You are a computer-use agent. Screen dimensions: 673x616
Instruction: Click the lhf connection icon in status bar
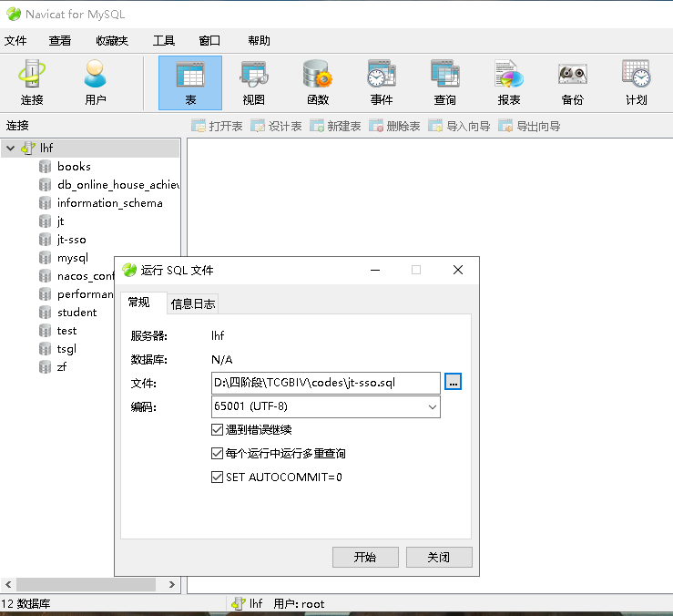238,603
